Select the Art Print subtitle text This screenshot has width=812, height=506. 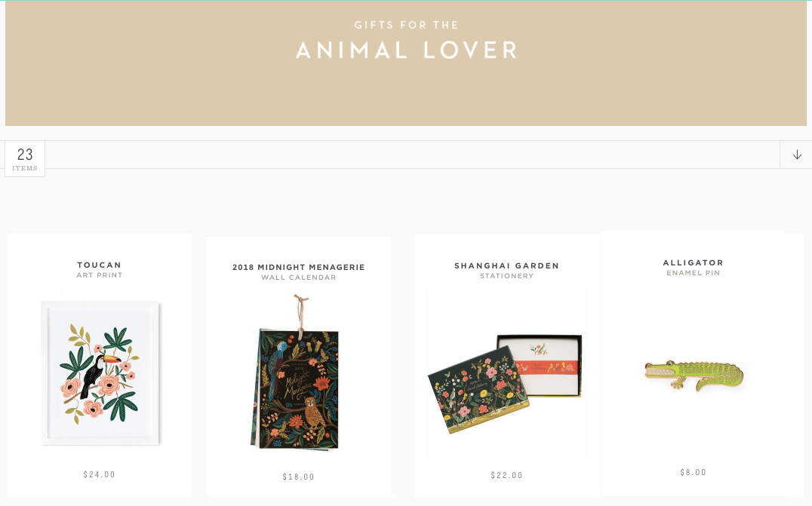click(x=100, y=275)
